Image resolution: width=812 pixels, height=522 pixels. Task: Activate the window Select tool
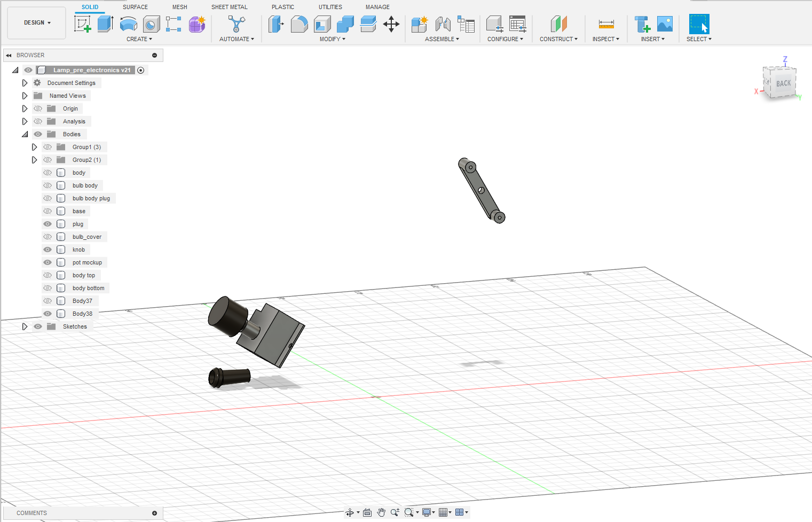[699, 24]
